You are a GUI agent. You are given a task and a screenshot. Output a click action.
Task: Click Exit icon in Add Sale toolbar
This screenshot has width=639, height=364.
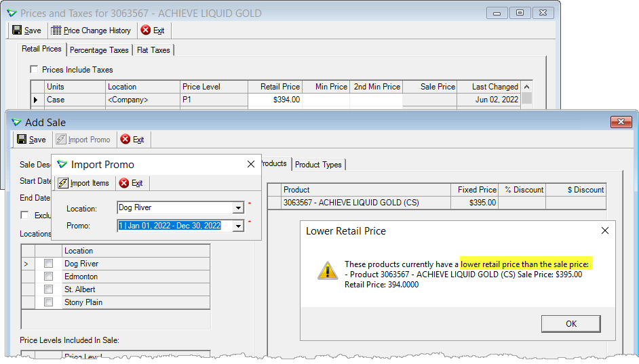[125, 139]
